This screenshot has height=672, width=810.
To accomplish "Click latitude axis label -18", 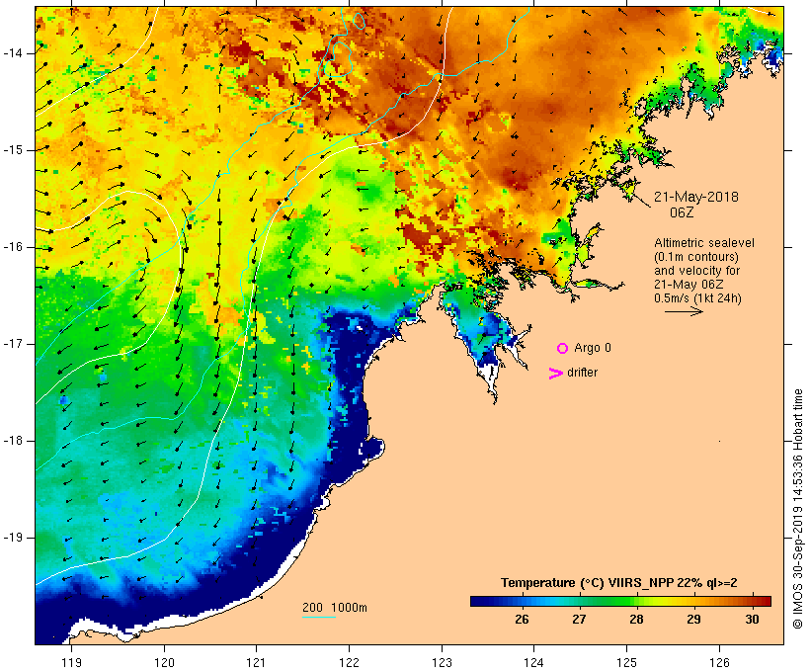I will pos(12,441).
